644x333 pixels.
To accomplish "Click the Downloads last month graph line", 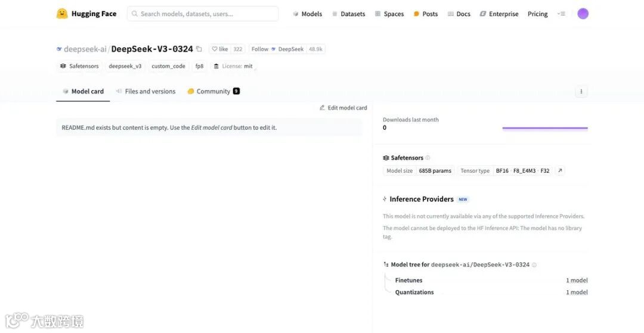I will click(x=545, y=128).
